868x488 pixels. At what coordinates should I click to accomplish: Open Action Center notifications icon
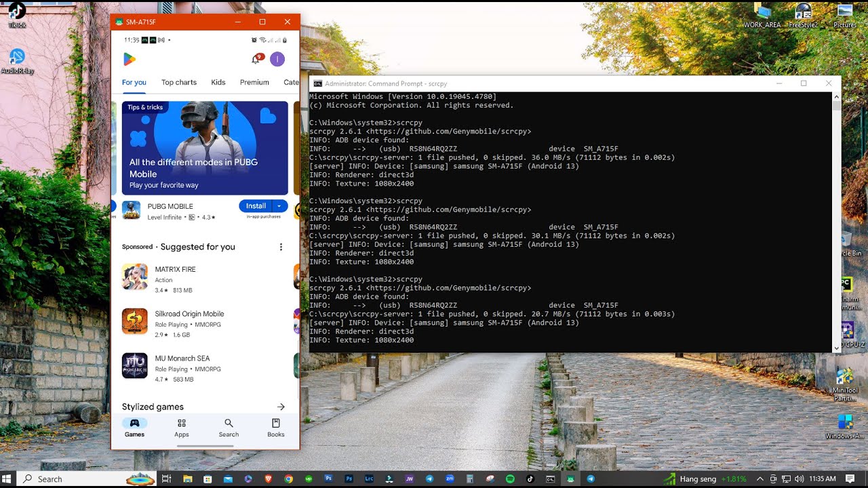[x=850, y=479]
